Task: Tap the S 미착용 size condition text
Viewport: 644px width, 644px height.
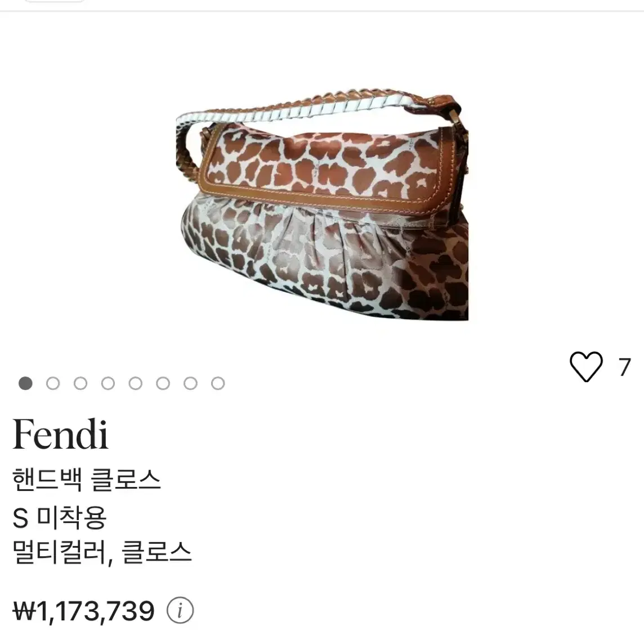Action: [60, 517]
